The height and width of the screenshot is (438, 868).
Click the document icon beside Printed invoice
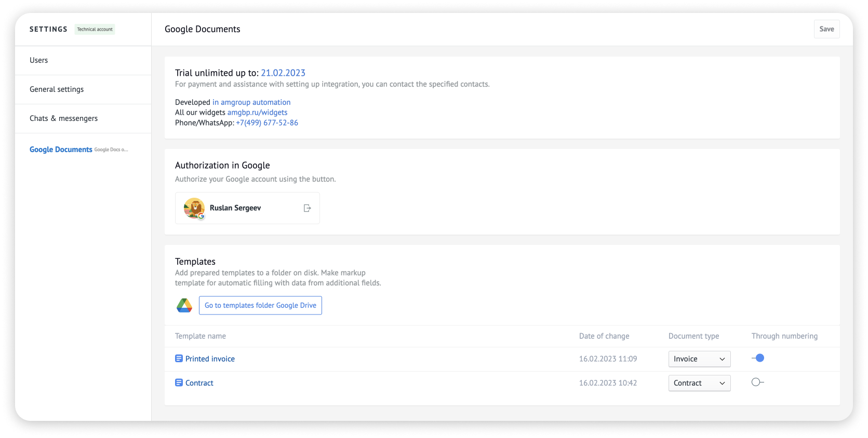point(179,359)
